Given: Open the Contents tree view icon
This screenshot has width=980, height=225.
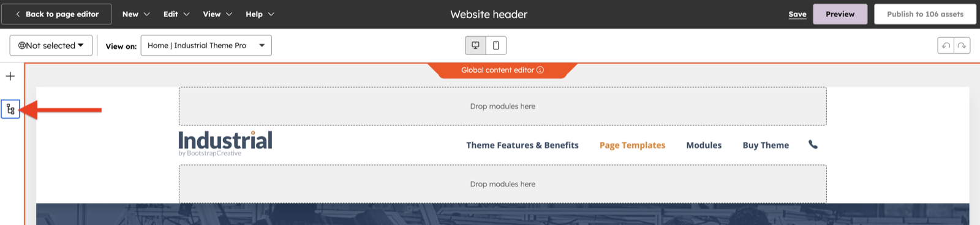Looking at the screenshot, I should point(10,109).
